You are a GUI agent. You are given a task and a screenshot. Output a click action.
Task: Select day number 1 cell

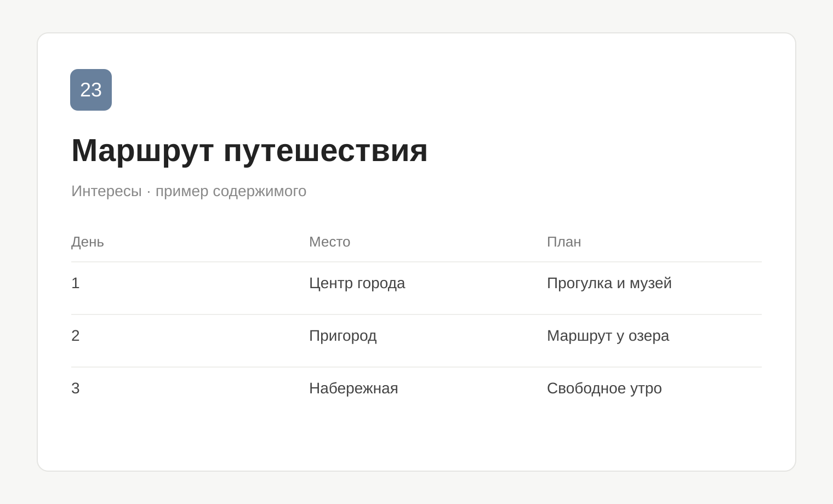pyautogui.click(x=76, y=283)
